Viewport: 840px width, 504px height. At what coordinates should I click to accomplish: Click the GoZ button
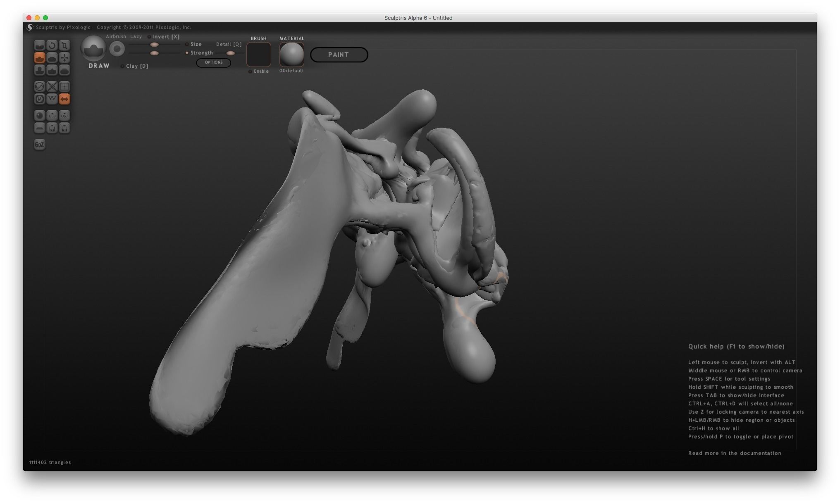pos(39,144)
